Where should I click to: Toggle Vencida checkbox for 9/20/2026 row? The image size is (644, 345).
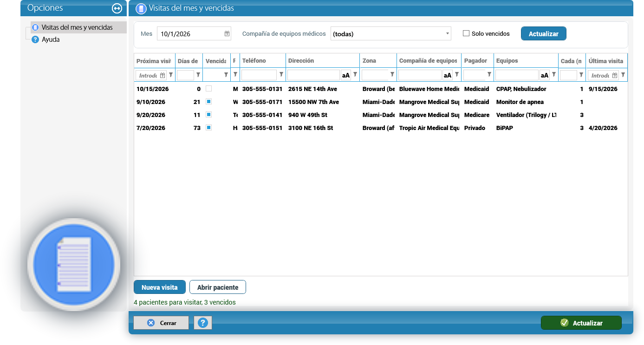208,115
